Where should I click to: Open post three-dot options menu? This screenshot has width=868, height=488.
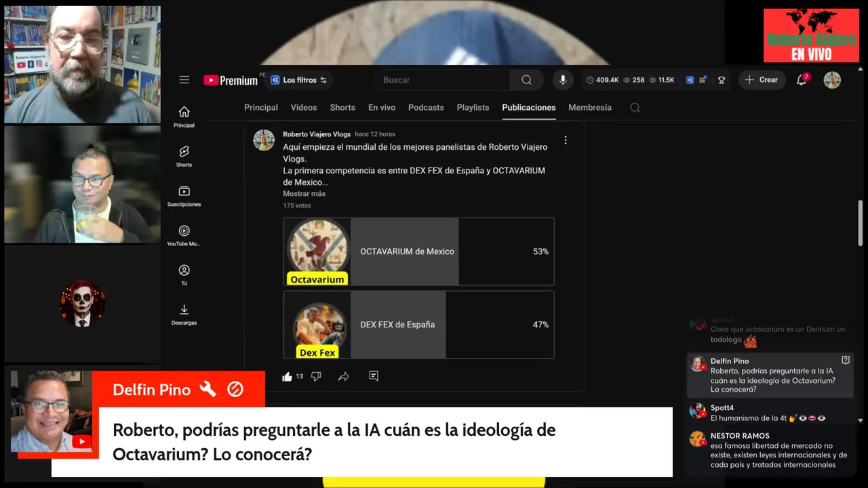pos(566,140)
